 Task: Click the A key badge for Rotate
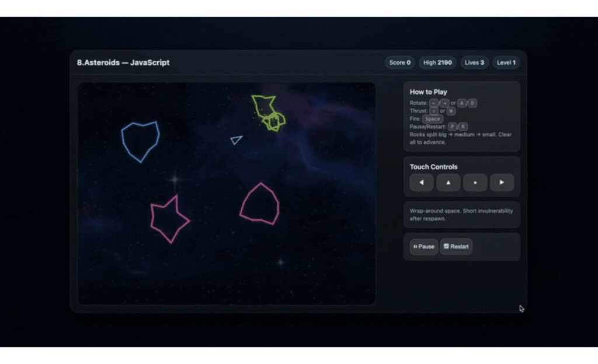coord(462,103)
